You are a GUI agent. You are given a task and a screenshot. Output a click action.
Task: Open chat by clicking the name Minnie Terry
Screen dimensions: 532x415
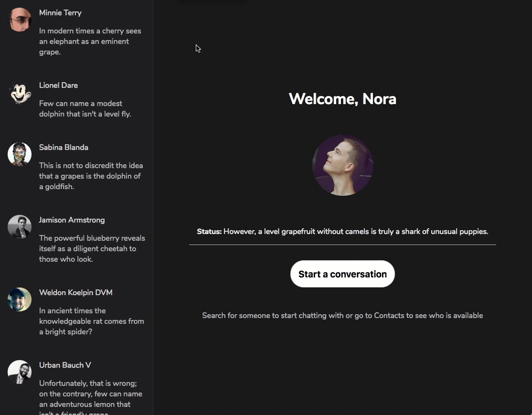60,13
